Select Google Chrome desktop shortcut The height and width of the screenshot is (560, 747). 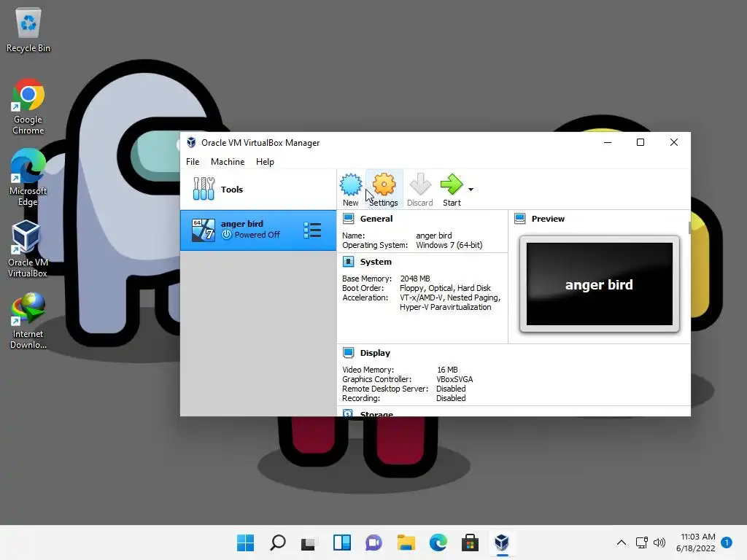click(28, 106)
